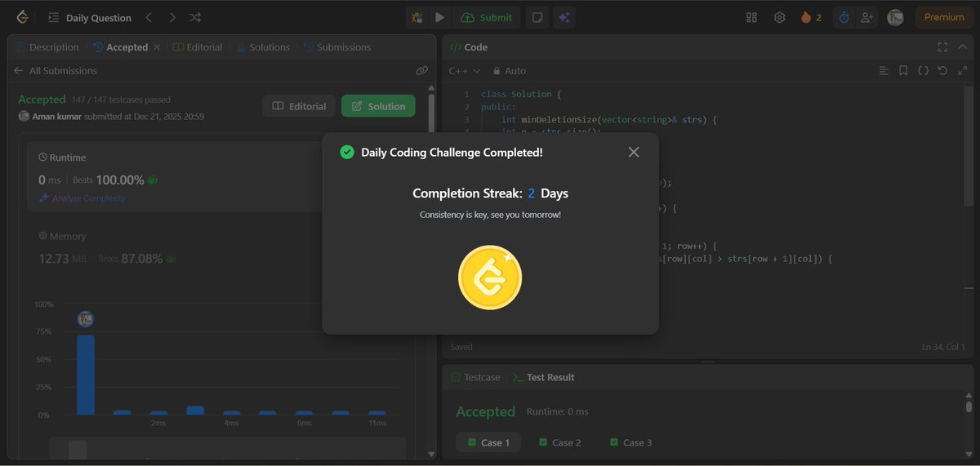This screenshot has width=980, height=466.
Task: Click the Premium button
Action: 944,17
